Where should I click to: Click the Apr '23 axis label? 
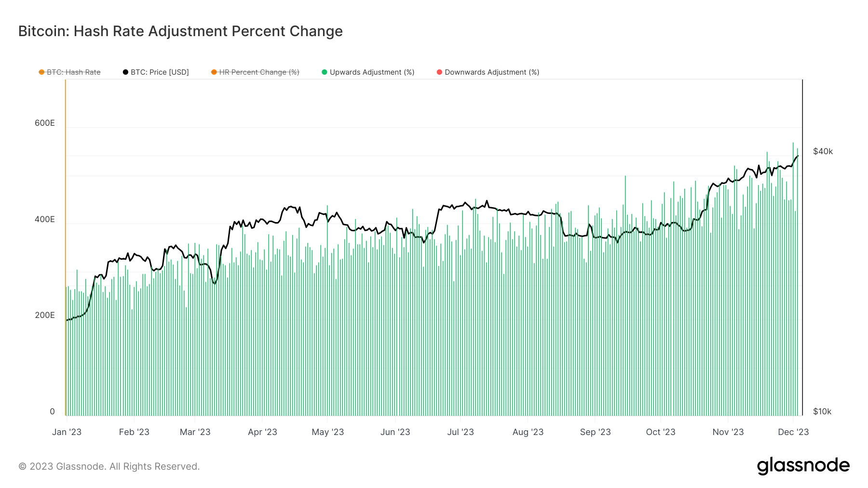coord(262,432)
